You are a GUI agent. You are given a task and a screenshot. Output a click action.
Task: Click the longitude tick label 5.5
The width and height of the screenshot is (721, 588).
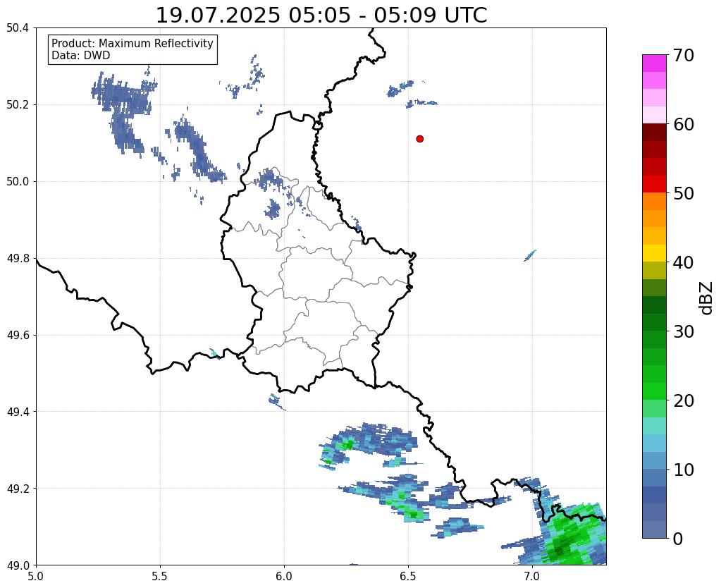pos(160,576)
